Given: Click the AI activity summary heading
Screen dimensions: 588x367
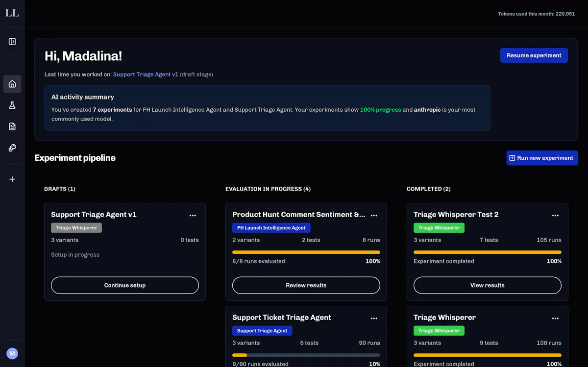Looking at the screenshot, I should point(83,97).
